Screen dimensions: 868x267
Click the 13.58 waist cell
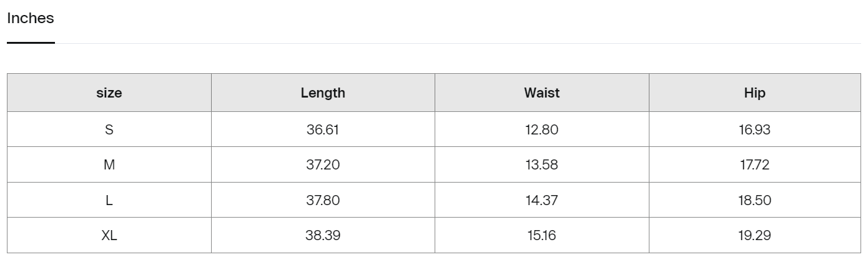coord(542,164)
